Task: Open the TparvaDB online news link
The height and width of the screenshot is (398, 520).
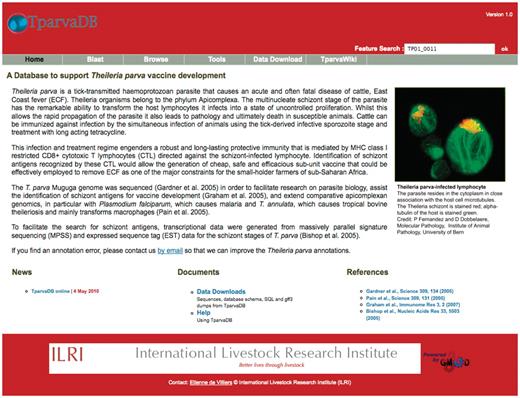Action: (x=50, y=291)
